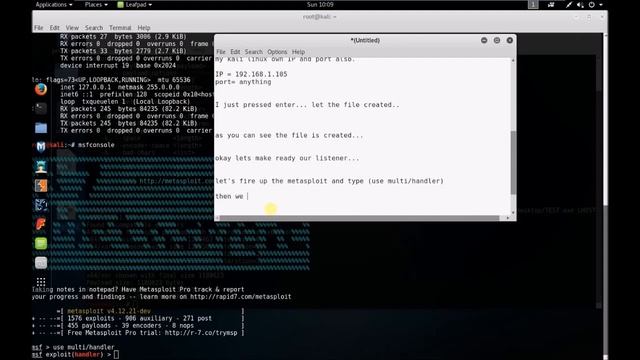Click the http://r-7.co/trymsp link in terminal
This screenshot has width=640, height=360.
201,333
